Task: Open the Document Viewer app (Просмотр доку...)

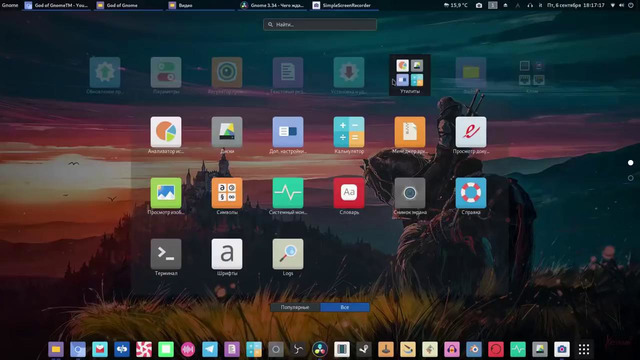Action: tap(471, 132)
